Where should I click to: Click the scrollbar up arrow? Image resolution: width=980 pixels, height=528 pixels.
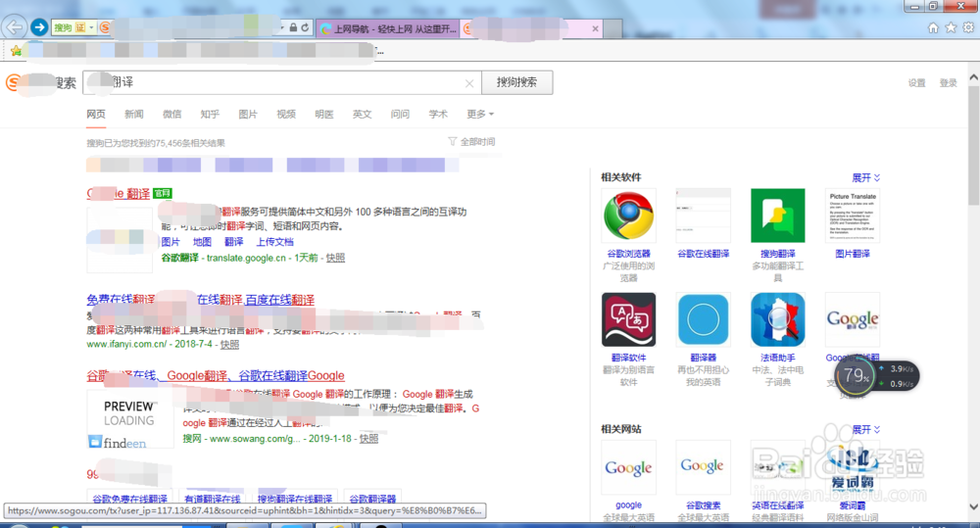pyautogui.click(x=973, y=77)
